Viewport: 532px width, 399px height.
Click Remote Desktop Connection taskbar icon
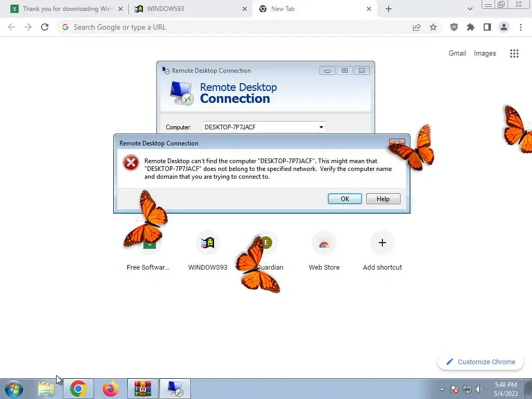(x=175, y=389)
